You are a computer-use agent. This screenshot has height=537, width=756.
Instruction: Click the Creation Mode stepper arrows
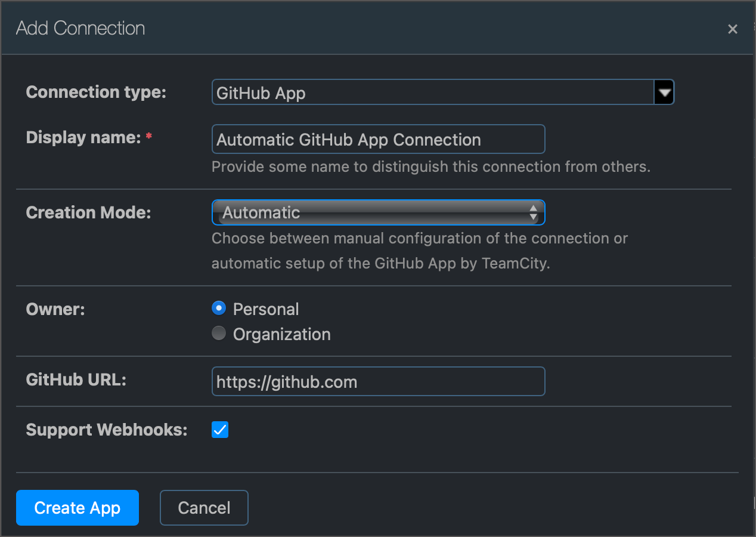click(534, 212)
